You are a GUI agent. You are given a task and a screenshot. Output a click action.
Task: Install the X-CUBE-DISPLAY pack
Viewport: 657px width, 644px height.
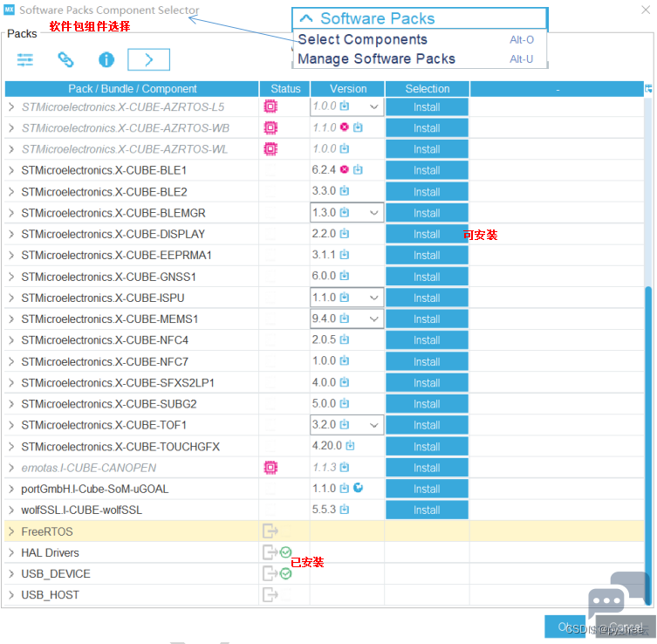[x=427, y=234]
